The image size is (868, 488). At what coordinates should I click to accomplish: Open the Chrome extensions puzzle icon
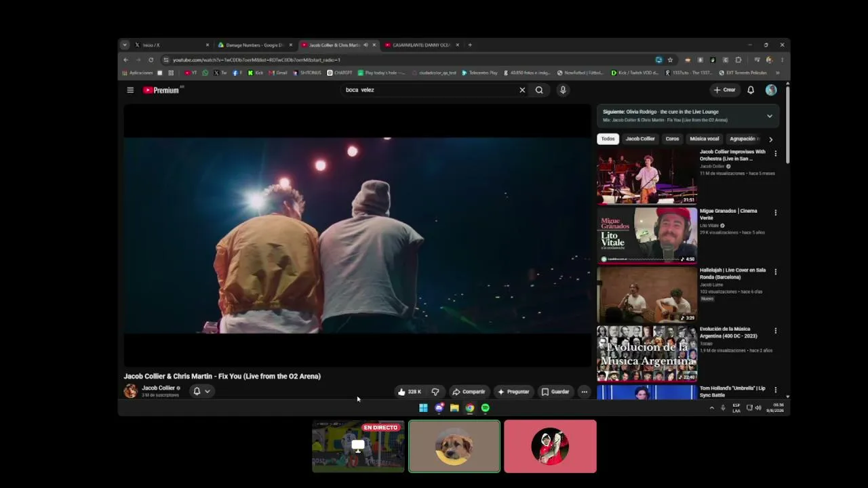pyautogui.click(x=738, y=60)
